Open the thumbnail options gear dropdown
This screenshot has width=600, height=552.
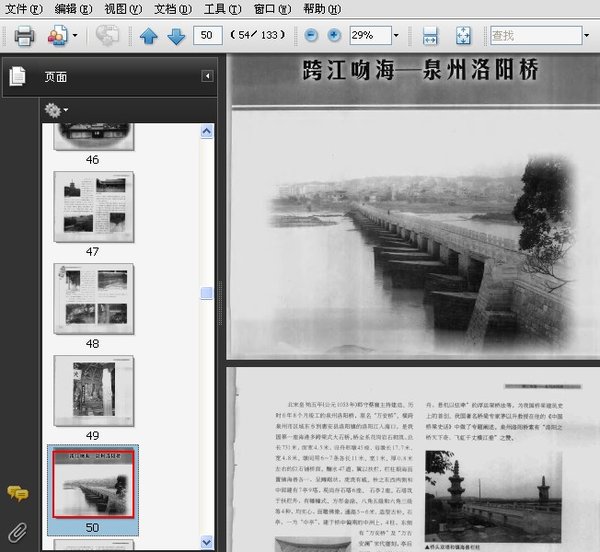tap(56, 109)
